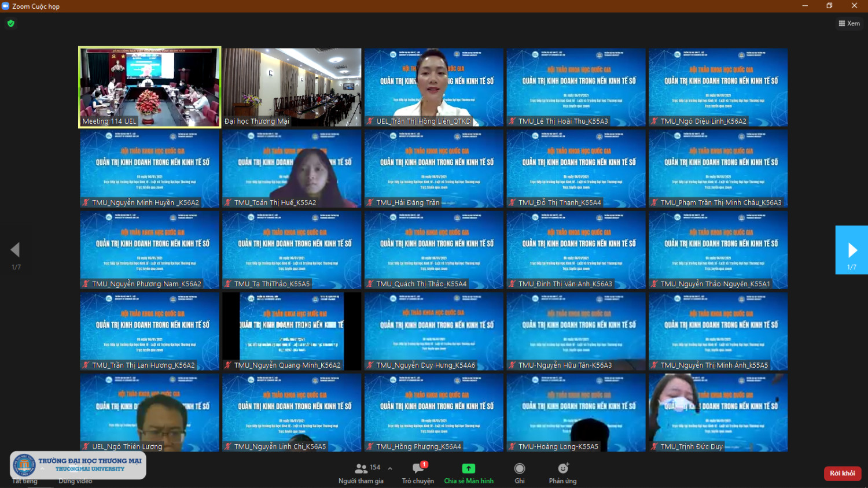Go to previous gallery page with left arrow
Viewport: 868px width, 488px height.
tap(16, 250)
